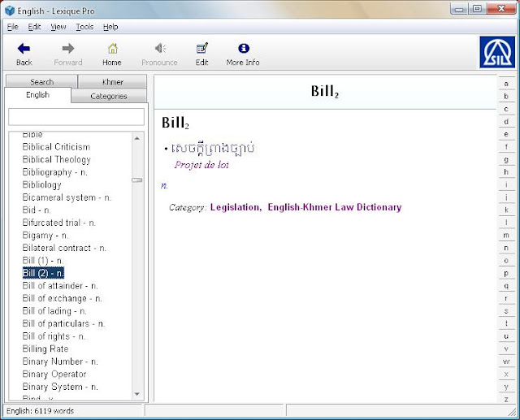Select 'Bill of lading - n.' entry
The width and height of the screenshot is (520, 420).
click(54, 311)
